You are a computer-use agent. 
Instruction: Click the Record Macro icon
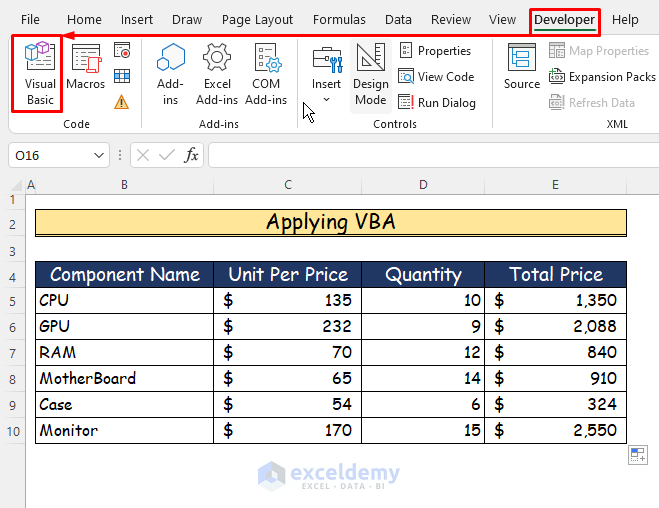pos(122,50)
